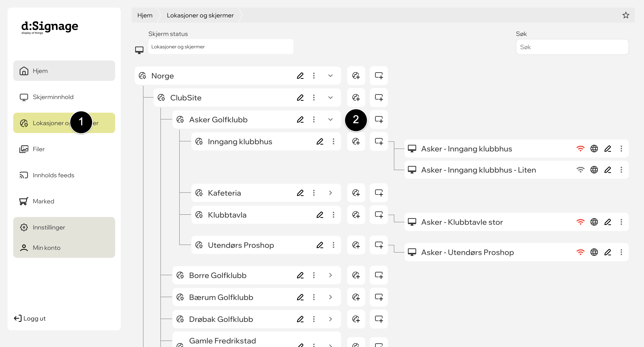Focus the Søk search field
The image size is (644, 347).
coord(572,47)
